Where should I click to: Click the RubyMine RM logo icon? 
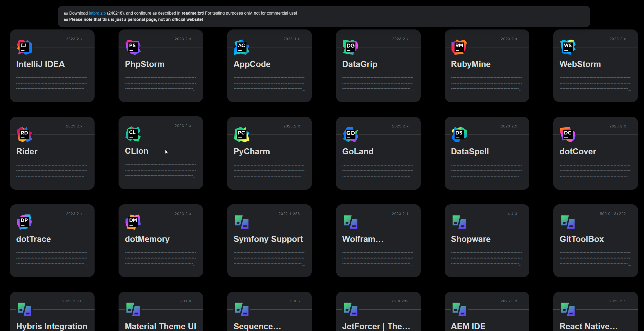click(x=459, y=47)
